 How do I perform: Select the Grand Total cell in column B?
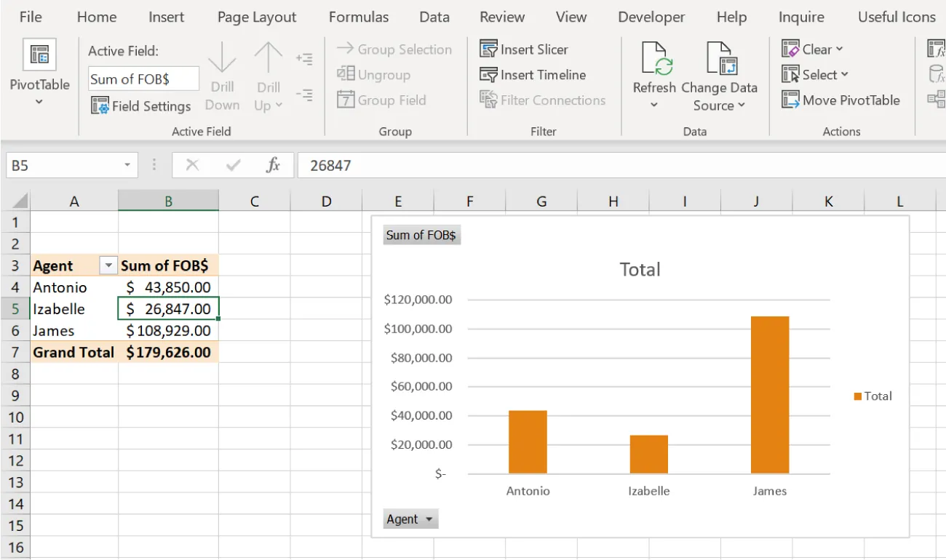click(168, 352)
